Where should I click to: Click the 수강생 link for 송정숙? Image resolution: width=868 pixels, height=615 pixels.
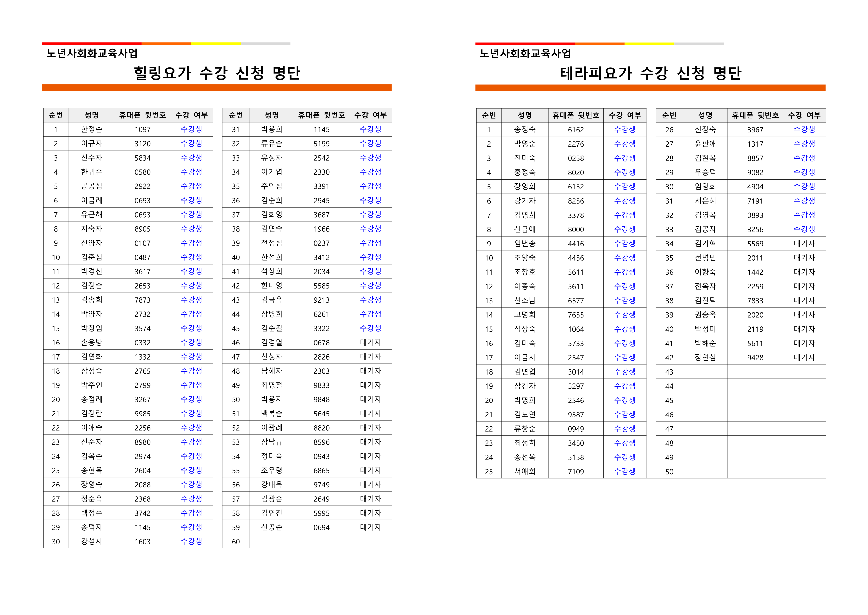tap(625, 129)
